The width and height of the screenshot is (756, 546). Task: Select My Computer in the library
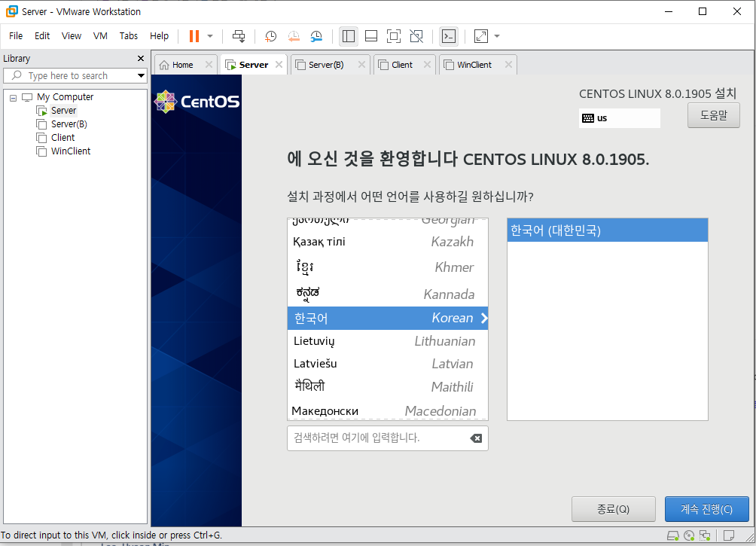[65, 97]
